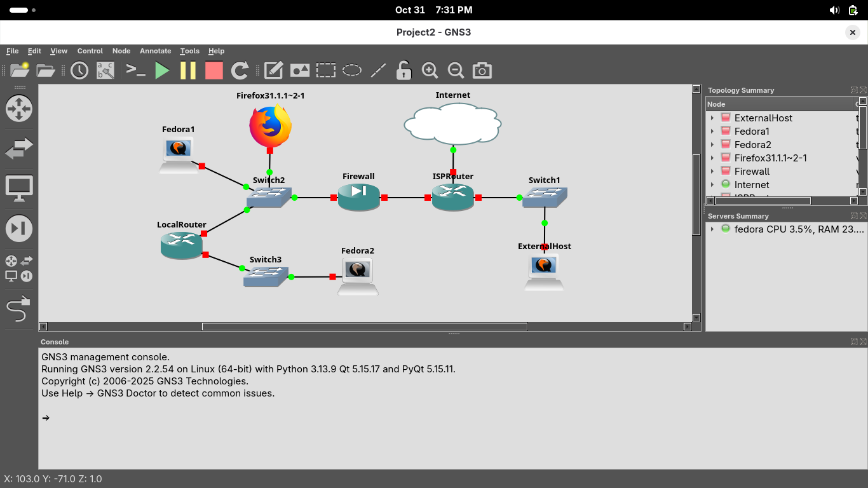The height and width of the screenshot is (488, 868).
Task: Open console to all devices
Action: [136, 71]
